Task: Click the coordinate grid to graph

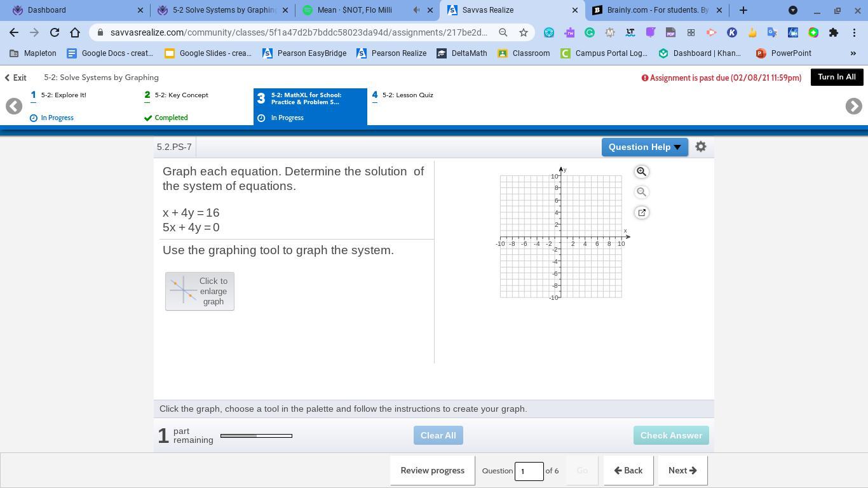Action: pos(561,237)
